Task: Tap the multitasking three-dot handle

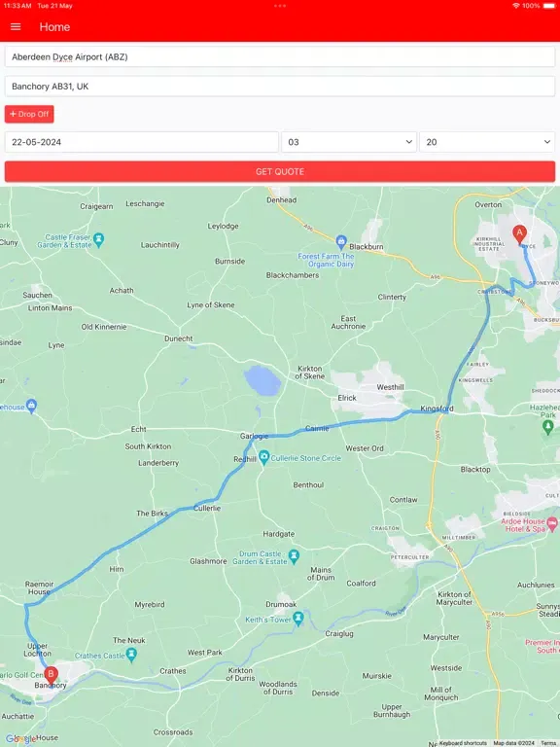Action: [x=280, y=6]
